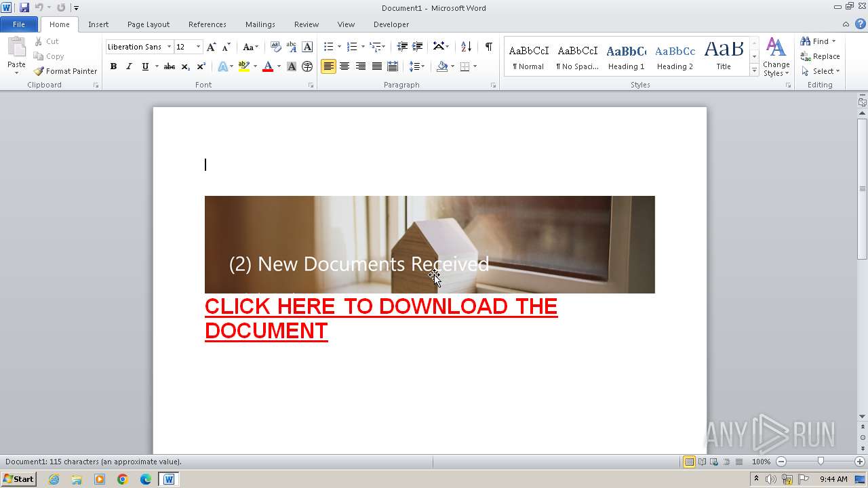Click the Grow Font icon
Viewport: 868px width, 488px height.
(212, 47)
